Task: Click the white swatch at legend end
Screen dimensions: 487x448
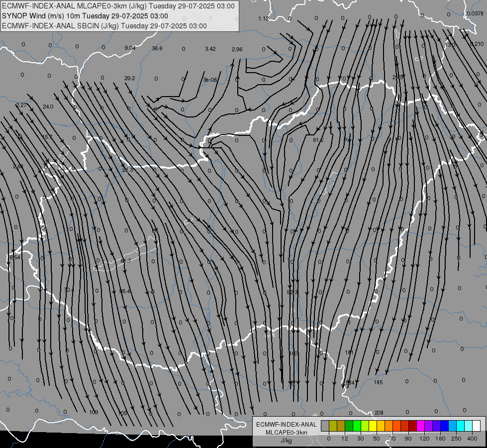Action: [477, 426]
